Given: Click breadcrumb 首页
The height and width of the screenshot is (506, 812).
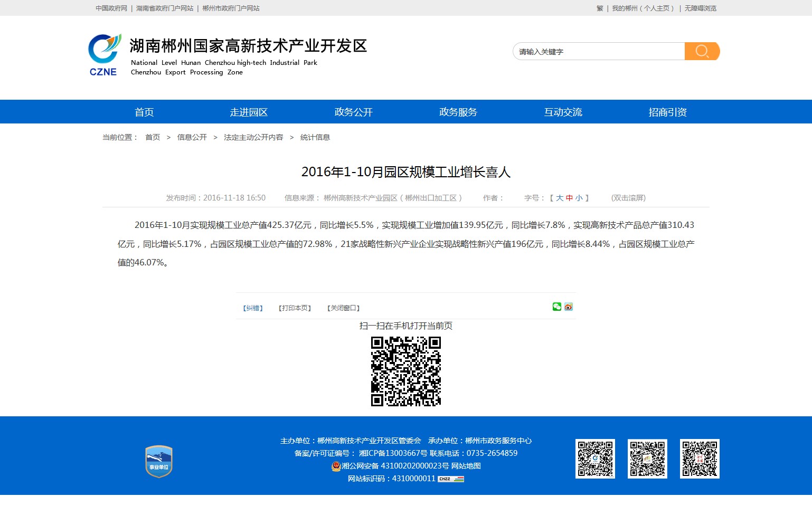Looking at the screenshot, I should pos(153,137).
